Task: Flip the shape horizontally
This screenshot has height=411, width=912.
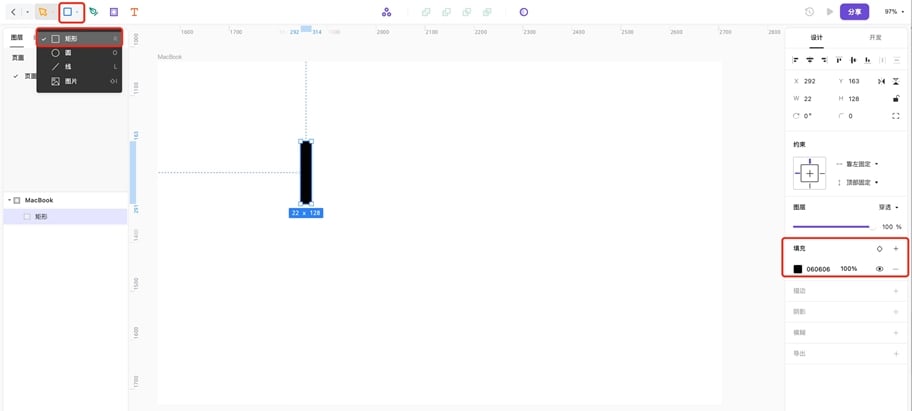Action: click(x=882, y=81)
